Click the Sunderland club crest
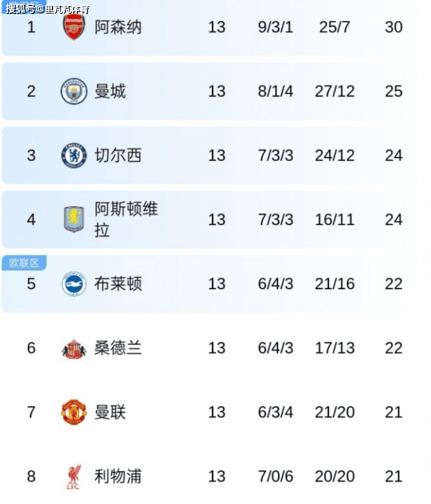 (74, 349)
